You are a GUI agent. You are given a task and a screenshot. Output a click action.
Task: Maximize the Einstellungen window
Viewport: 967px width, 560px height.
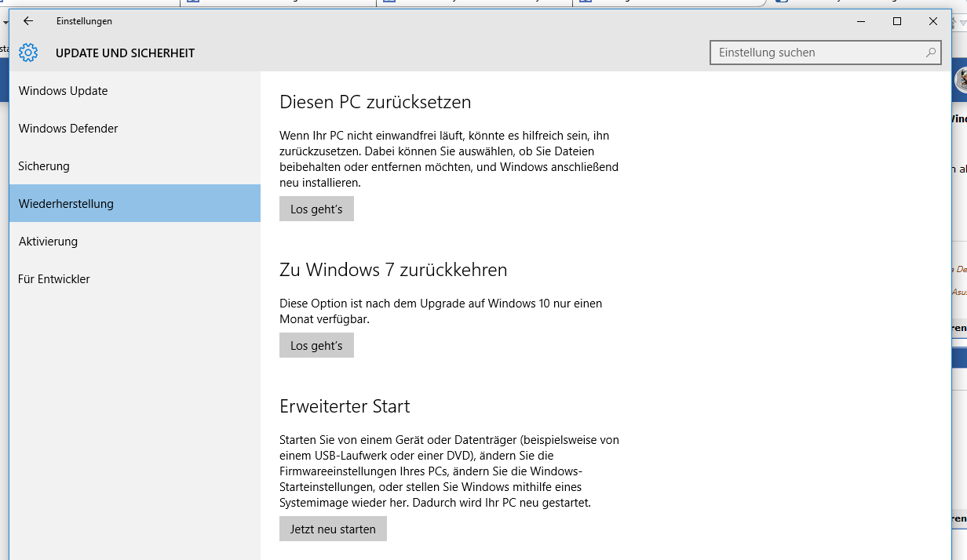click(x=897, y=21)
